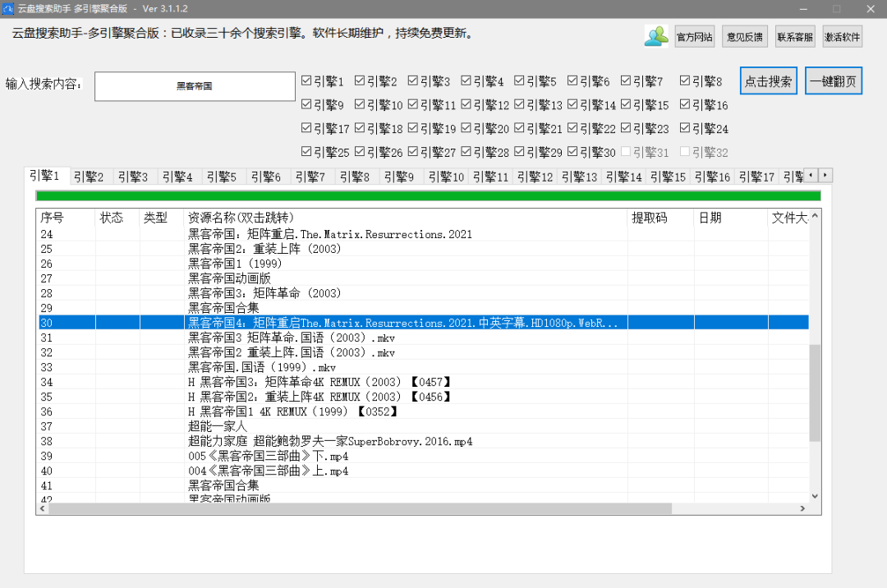Toggle the 引擎22 checkbox
Screen dimensions: 887x588
572,128
